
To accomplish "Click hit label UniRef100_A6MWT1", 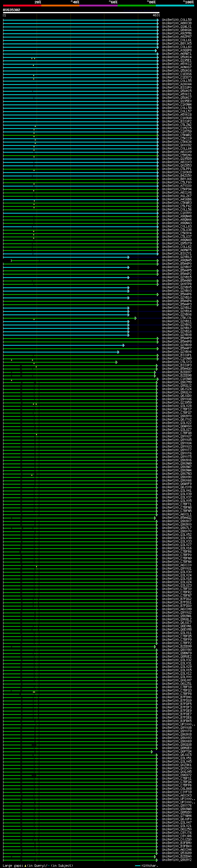I will [176, 54].
